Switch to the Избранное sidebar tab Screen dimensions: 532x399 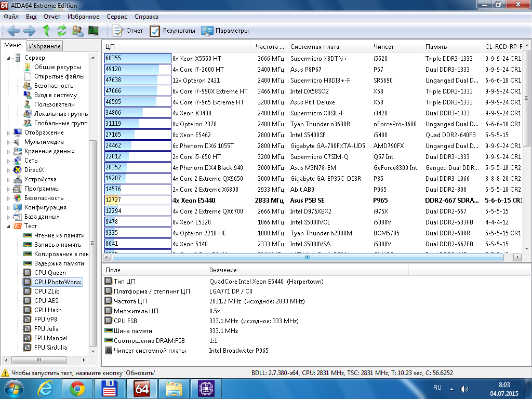45,46
